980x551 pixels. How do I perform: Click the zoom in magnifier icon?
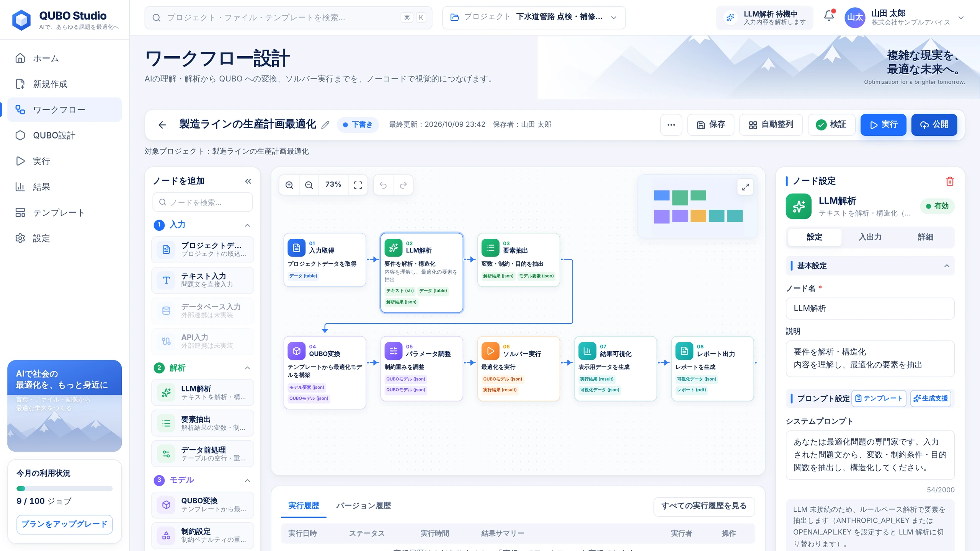click(x=289, y=185)
